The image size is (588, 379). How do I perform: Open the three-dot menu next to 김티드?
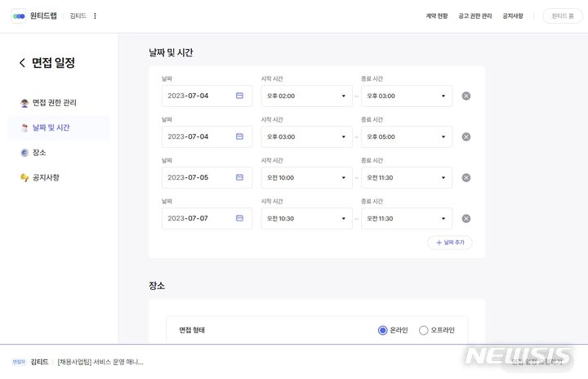coord(95,16)
